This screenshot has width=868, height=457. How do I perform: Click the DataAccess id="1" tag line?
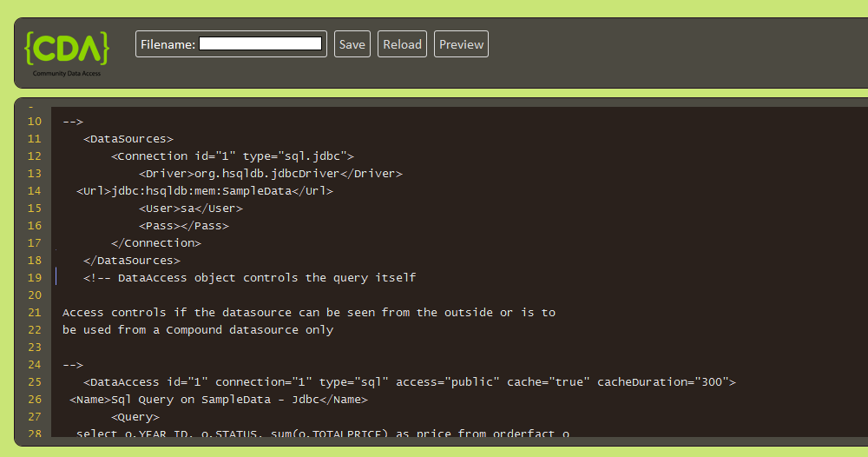[410, 382]
